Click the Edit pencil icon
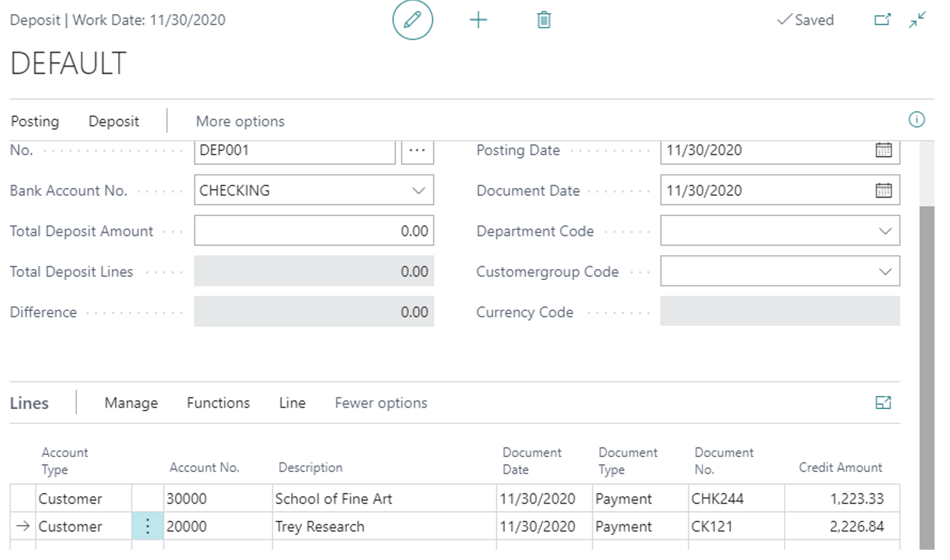Viewport: 950px width, 560px height. [x=412, y=20]
